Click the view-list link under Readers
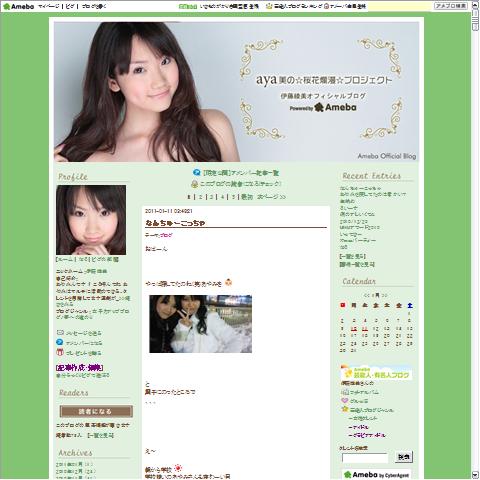 [100, 435]
